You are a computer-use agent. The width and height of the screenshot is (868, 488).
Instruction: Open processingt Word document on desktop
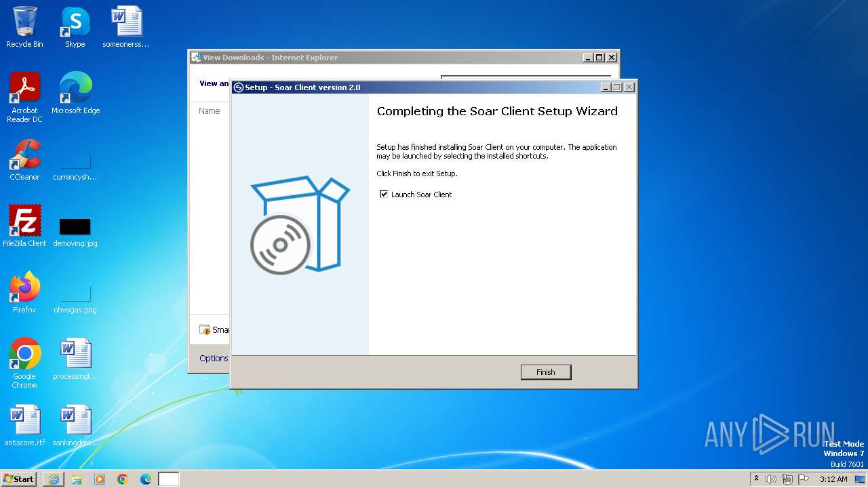(75, 359)
